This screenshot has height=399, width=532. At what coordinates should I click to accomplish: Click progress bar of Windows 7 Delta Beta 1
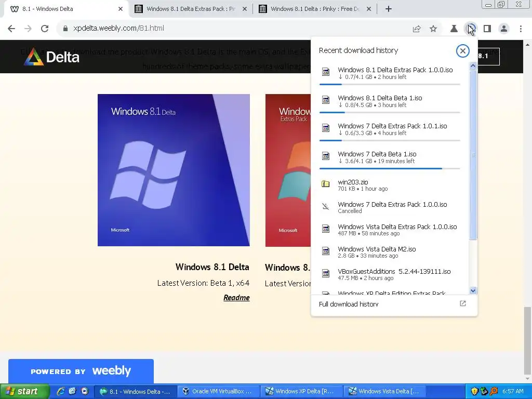click(390, 168)
